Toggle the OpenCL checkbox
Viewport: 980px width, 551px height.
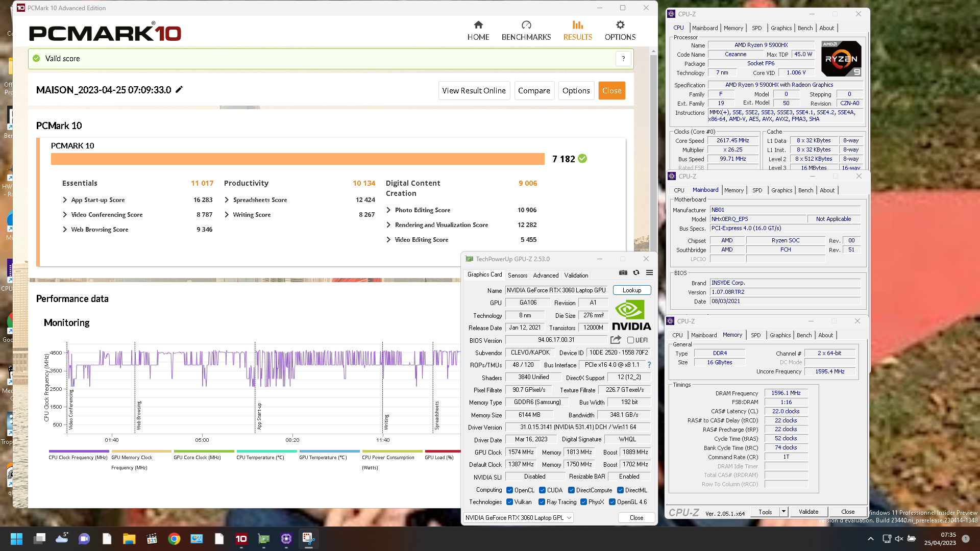pyautogui.click(x=509, y=490)
